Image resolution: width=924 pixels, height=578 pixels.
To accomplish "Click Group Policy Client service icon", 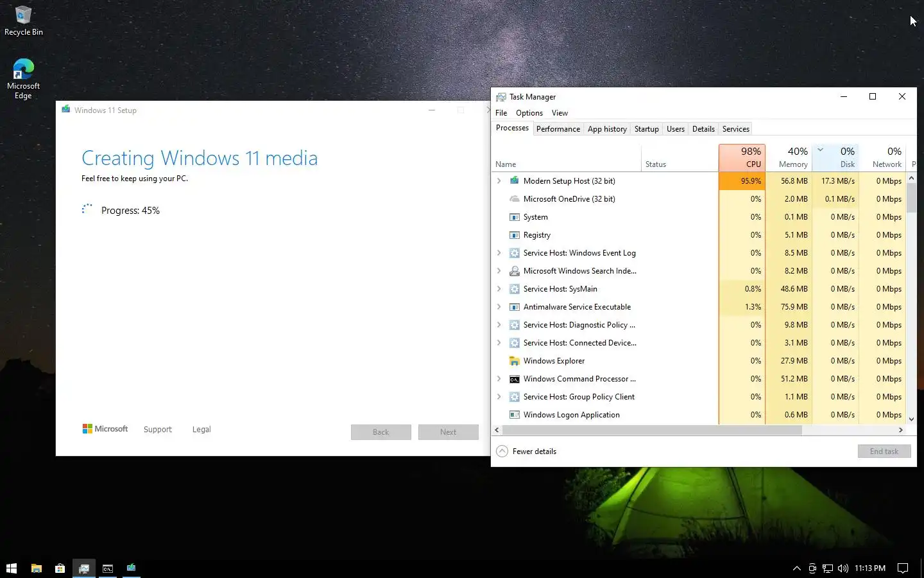I will pos(515,397).
